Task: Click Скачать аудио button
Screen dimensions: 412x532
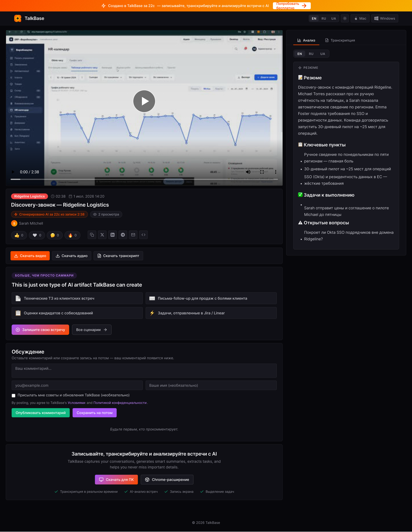Action: (72, 256)
